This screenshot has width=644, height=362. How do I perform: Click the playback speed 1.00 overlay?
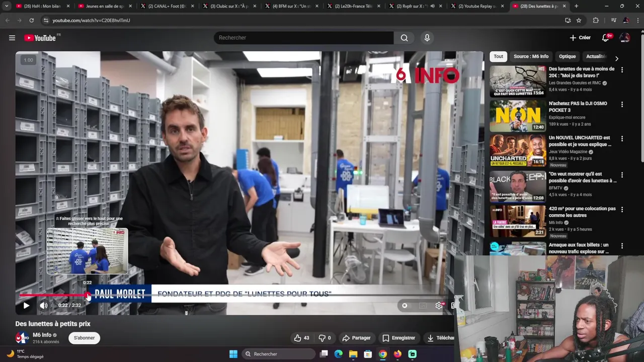point(29,60)
